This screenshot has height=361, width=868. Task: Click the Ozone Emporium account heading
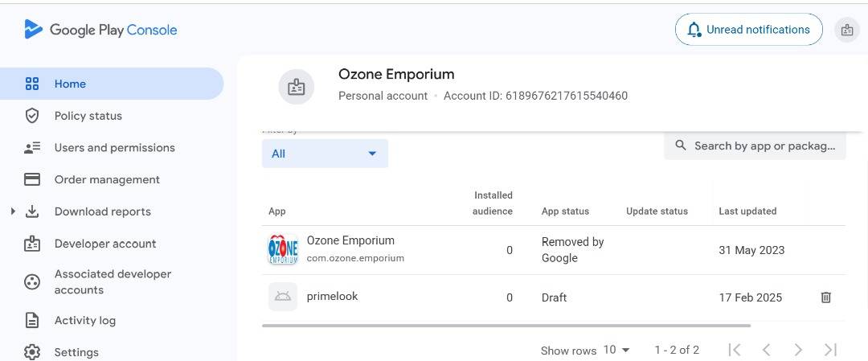tap(396, 74)
